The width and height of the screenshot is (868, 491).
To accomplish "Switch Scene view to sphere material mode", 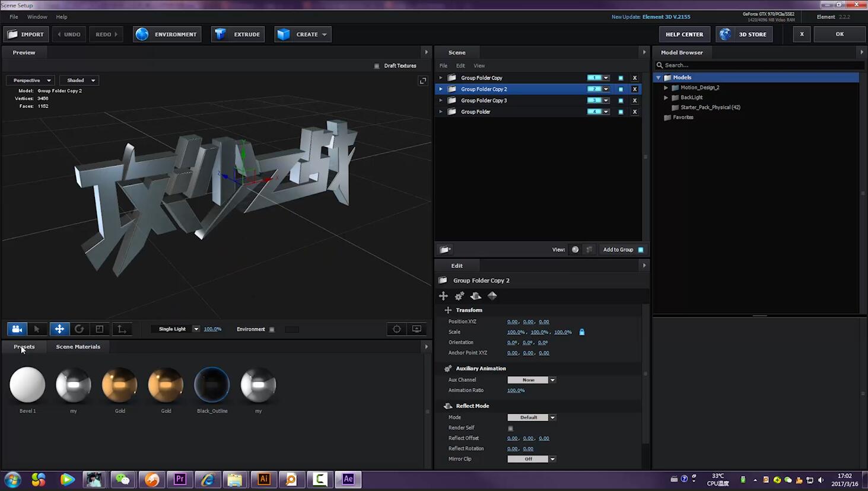I will (x=575, y=250).
